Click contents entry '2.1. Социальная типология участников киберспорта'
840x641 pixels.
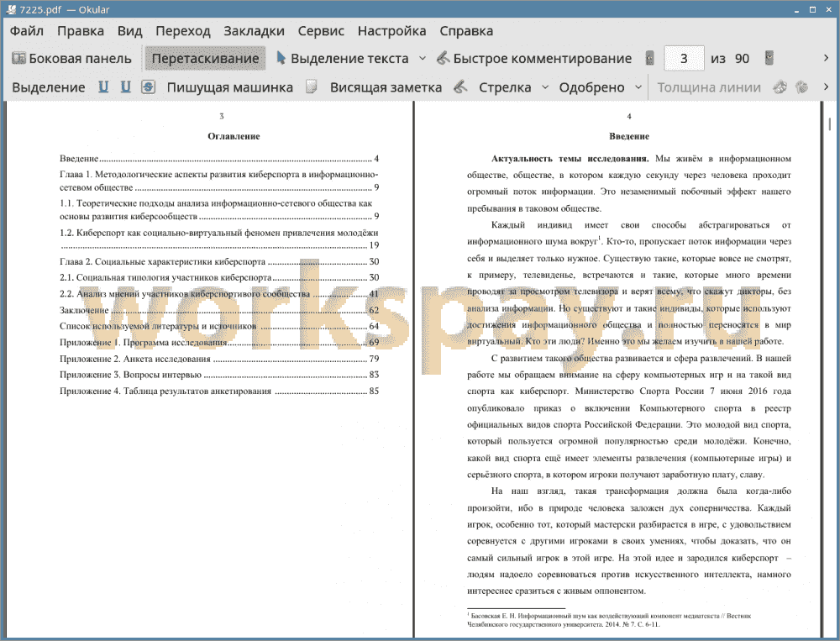tap(219, 277)
